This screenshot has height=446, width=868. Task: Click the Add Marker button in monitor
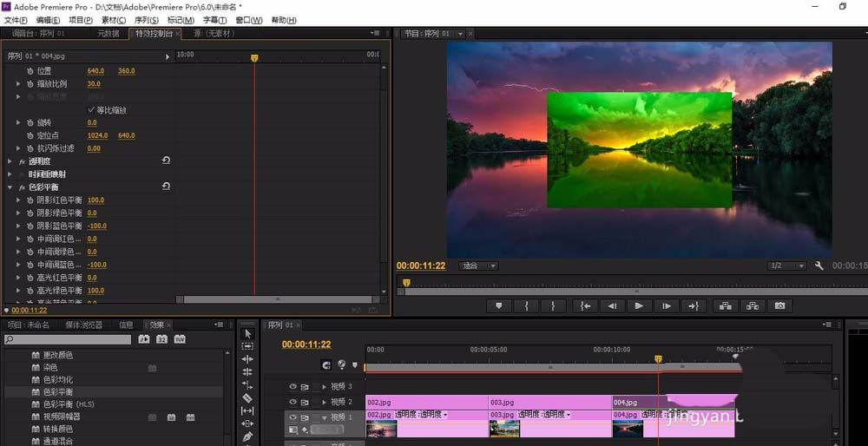(x=499, y=306)
